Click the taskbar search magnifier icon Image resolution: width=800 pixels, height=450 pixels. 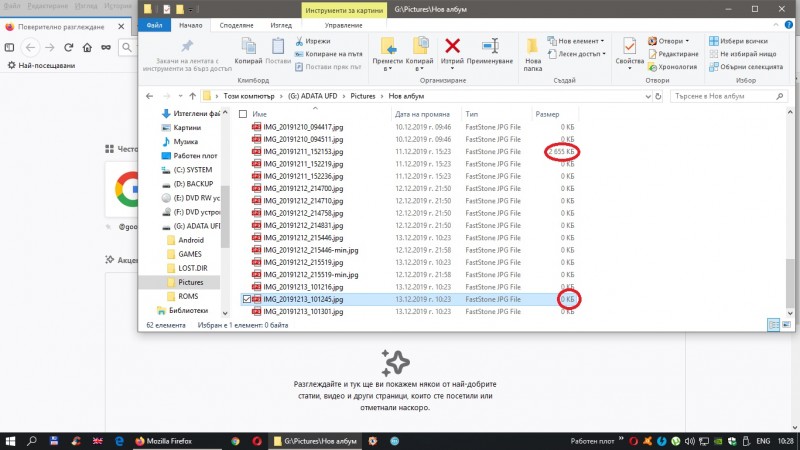coord(32,441)
